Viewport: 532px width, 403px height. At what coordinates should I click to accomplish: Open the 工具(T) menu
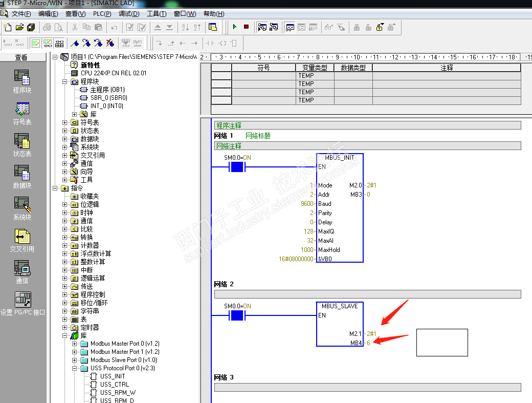tap(157, 14)
